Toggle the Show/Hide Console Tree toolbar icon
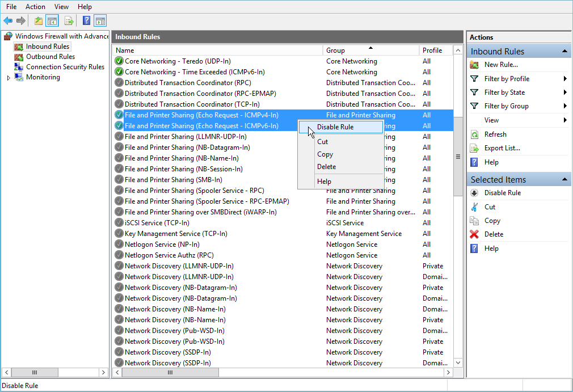 pos(52,21)
